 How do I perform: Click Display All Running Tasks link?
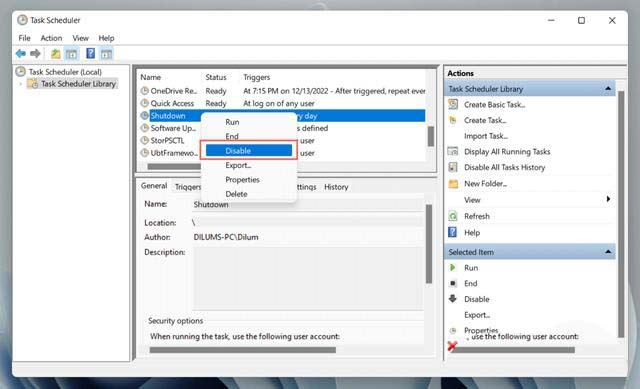tap(507, 151)
